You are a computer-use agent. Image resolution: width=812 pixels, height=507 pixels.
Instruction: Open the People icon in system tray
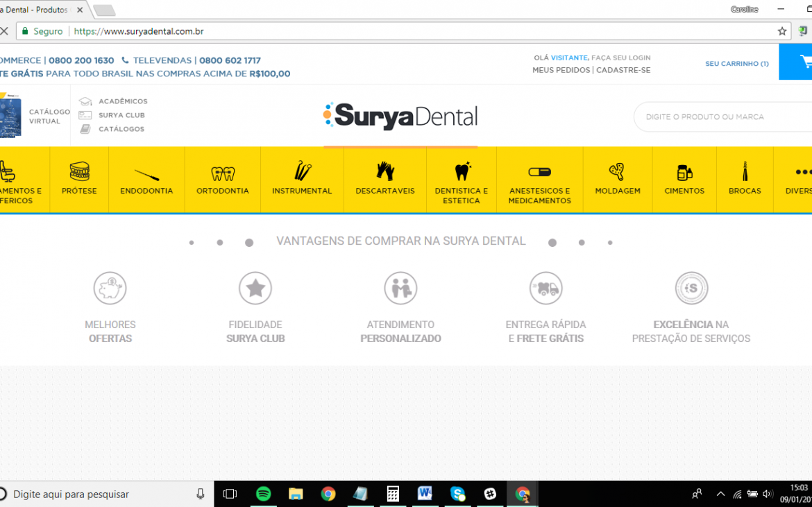point(697,494)
